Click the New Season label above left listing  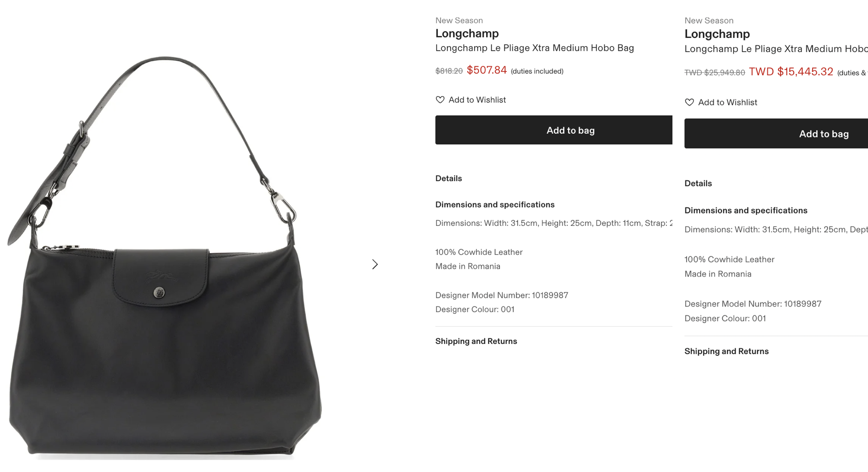459,20
